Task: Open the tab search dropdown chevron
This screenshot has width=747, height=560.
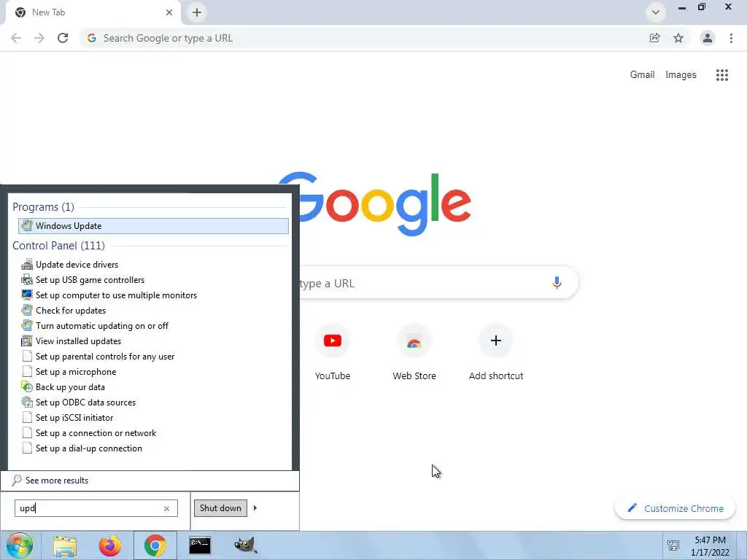Action: click(x=656, y=12)
